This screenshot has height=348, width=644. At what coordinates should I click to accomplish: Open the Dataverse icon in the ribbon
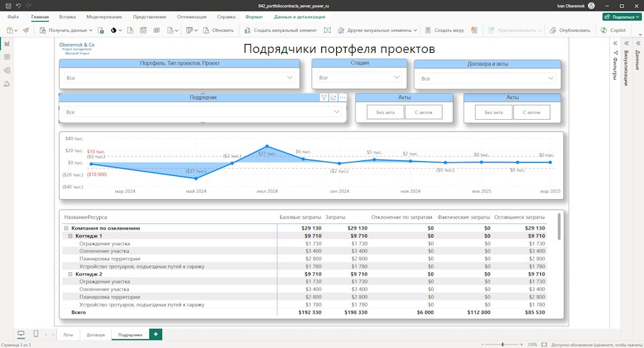tap(157, 30)
